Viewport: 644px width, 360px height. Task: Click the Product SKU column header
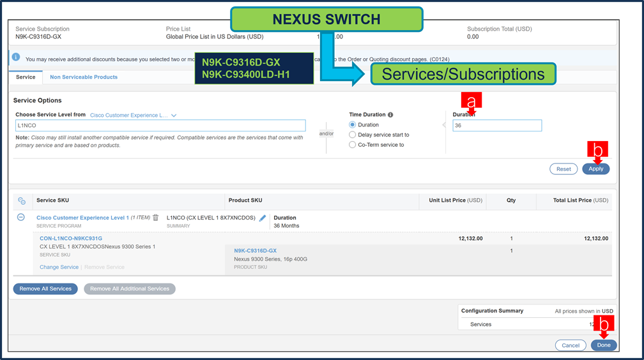[245, 200]
